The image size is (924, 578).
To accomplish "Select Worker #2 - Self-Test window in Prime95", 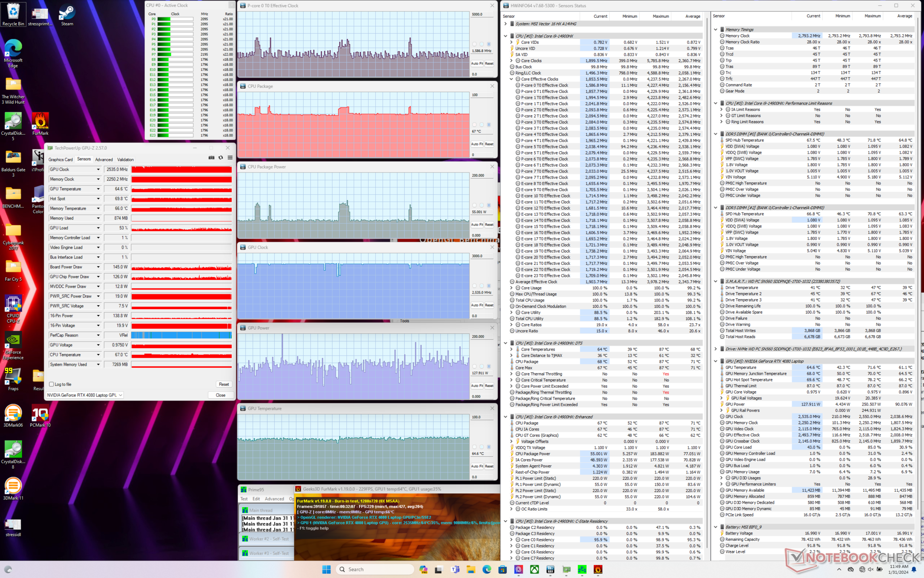I will click(x=266, y=539).
